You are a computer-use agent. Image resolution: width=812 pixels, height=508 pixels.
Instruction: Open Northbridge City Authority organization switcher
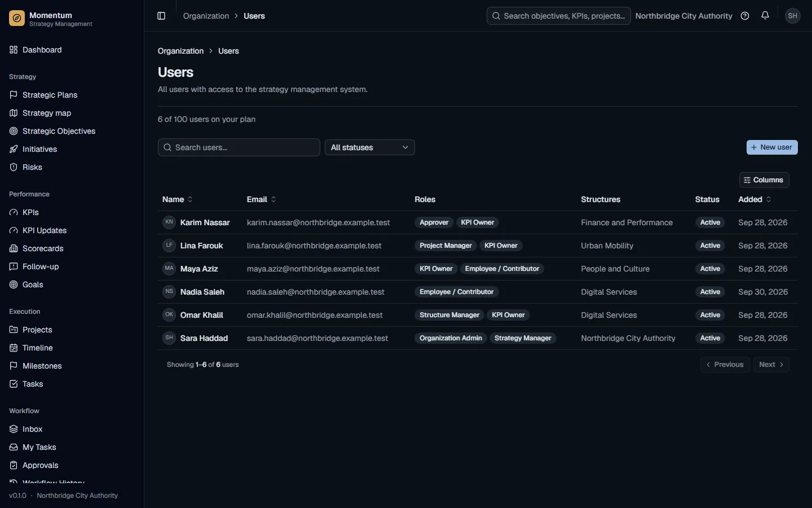[683, 16]
